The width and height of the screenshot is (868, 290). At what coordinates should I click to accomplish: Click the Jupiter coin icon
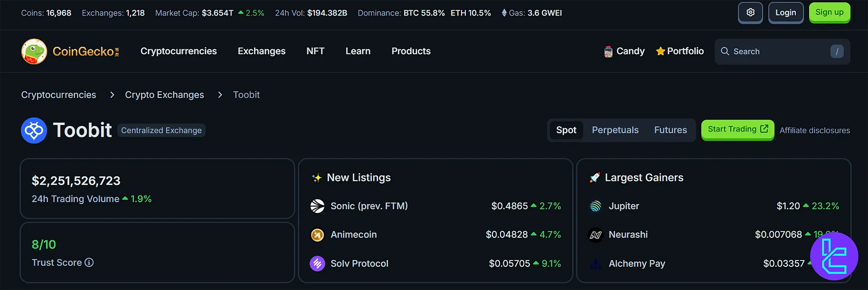click(596, 206)
